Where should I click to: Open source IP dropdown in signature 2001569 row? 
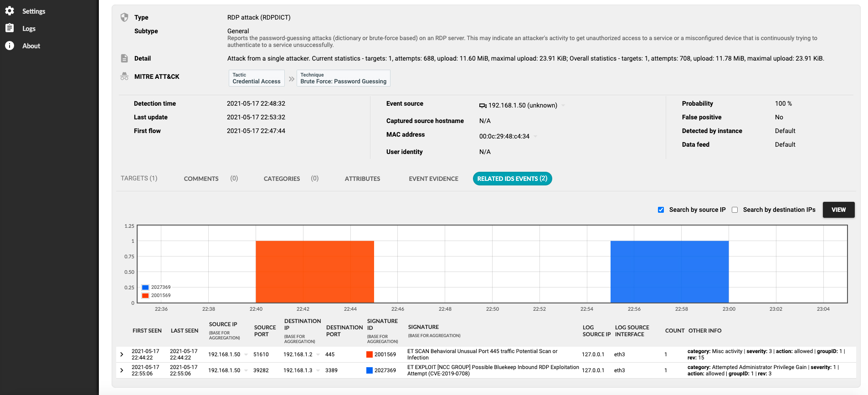246,354
